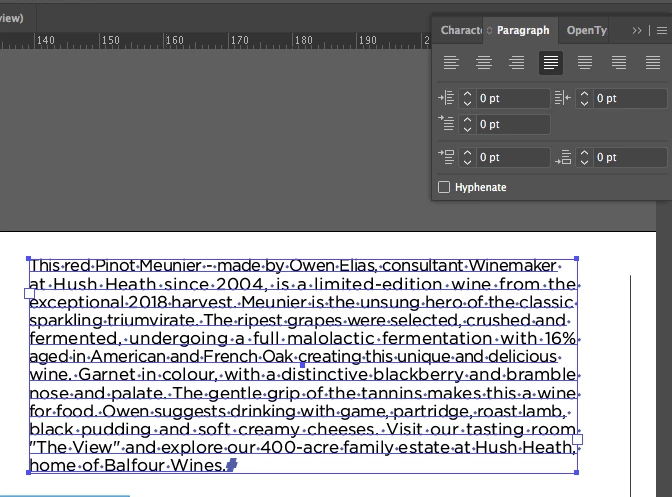Screen dimensions: 672x497
Task: Step the Space before value with arrows
Action: pyautogui.click(x=467, y=158)
